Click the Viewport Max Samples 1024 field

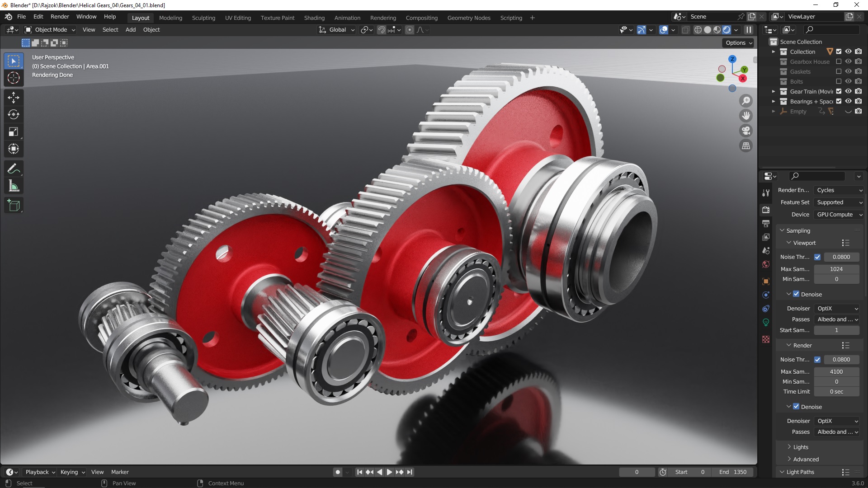(836, 269)
